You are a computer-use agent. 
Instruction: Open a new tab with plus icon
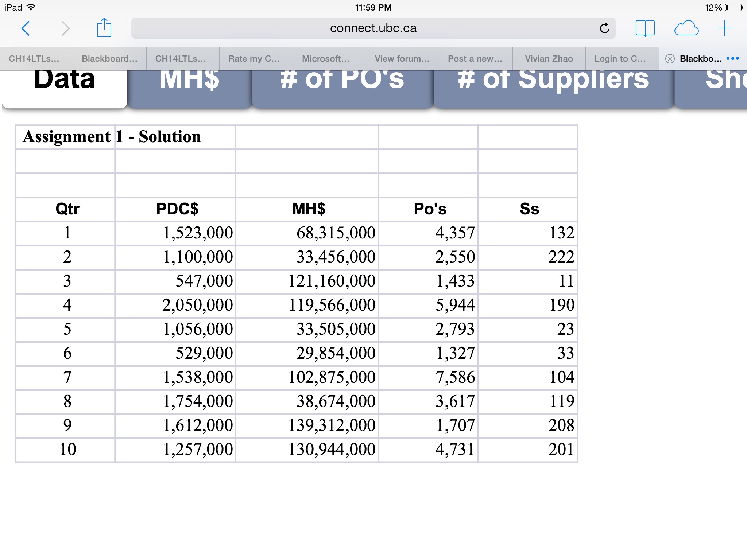[x=724, y=28]
